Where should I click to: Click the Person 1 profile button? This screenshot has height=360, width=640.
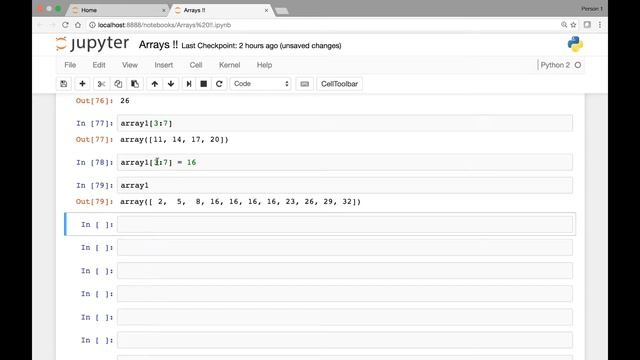point(592,9)
